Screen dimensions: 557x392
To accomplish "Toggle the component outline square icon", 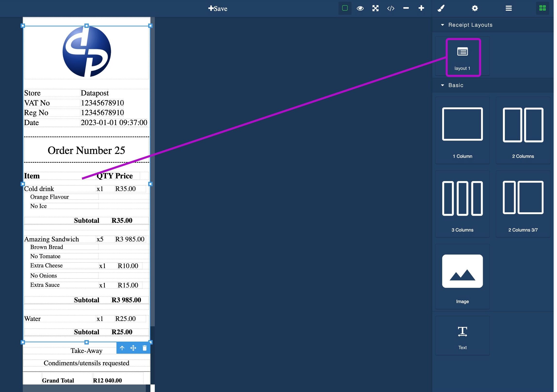I will [x=345, y=8].
